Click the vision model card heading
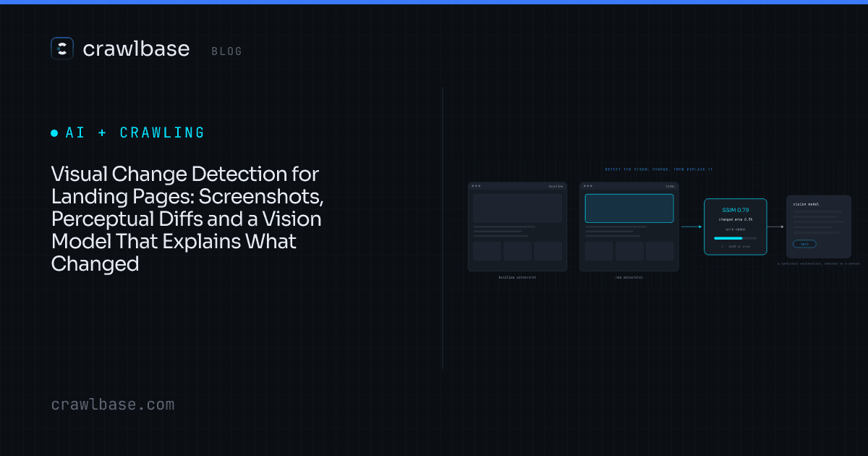 (807, 204)
